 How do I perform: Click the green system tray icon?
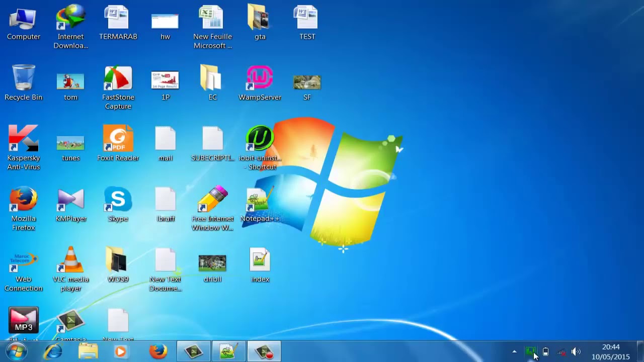(530, 351)
